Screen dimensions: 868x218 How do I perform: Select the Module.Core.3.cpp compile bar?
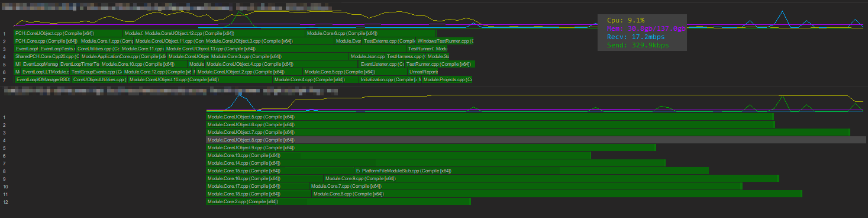tap(279, 56)
